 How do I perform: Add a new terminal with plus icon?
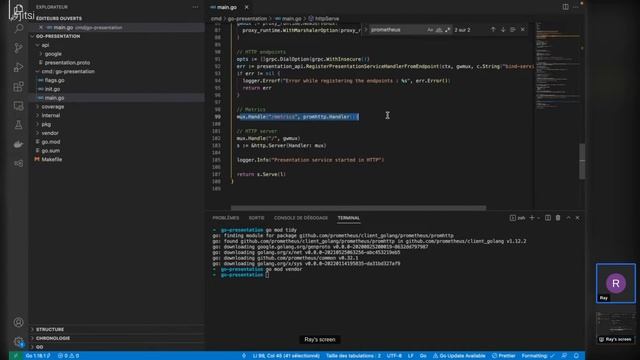531,218
